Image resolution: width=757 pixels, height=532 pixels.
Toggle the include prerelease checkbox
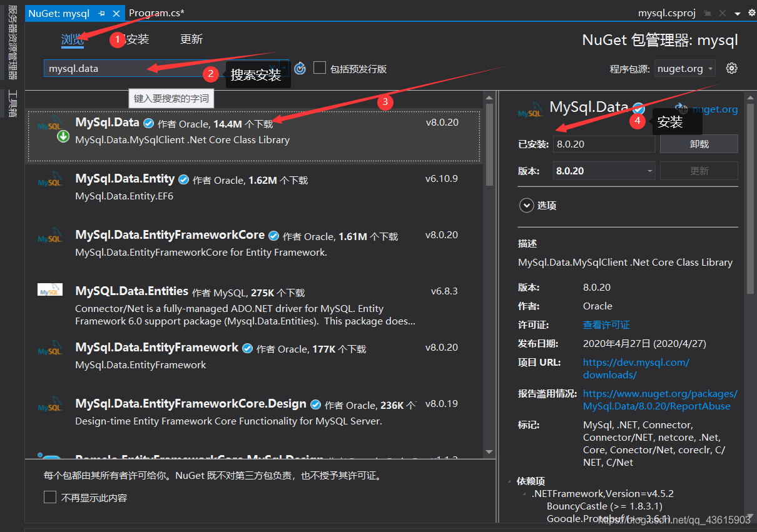pyautogui.click(x=320, y=68)
